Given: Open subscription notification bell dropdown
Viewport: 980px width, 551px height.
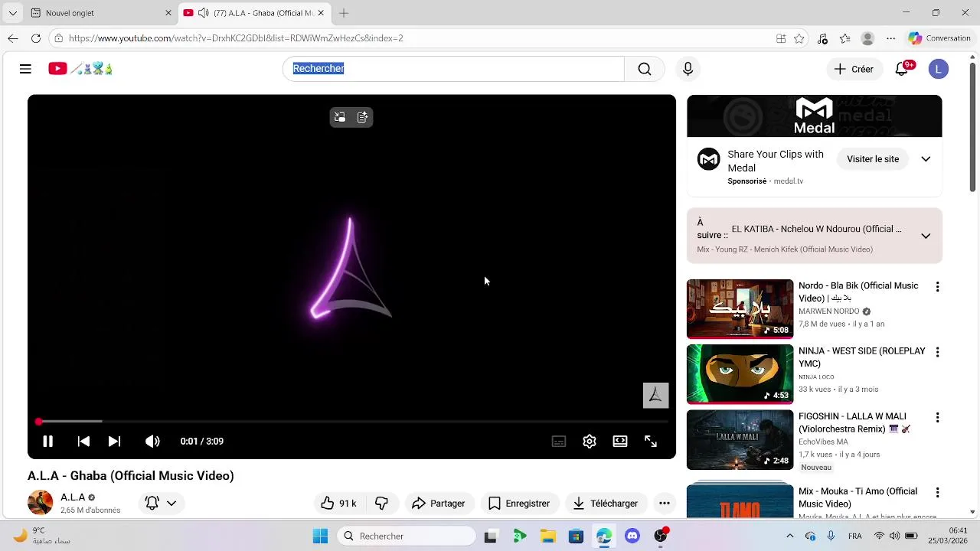Looking at the screenshot, I should pos(161,504).
